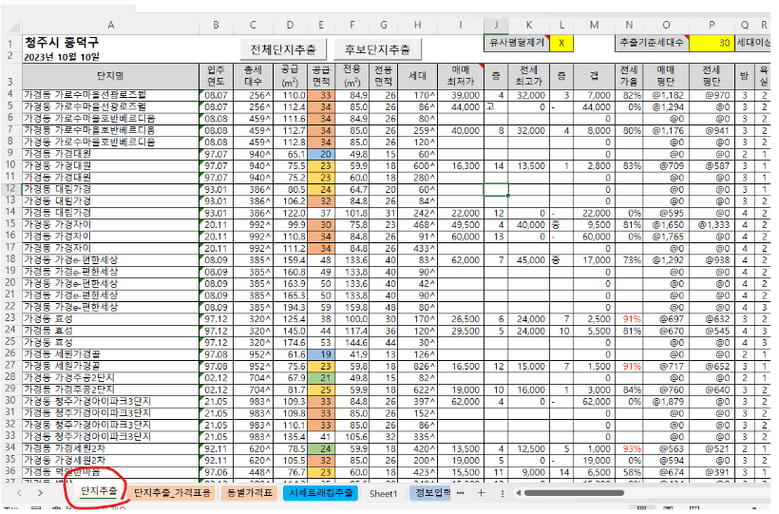Go to previous sheet tab arrow
779x514 pixels.
click(19, 493)
